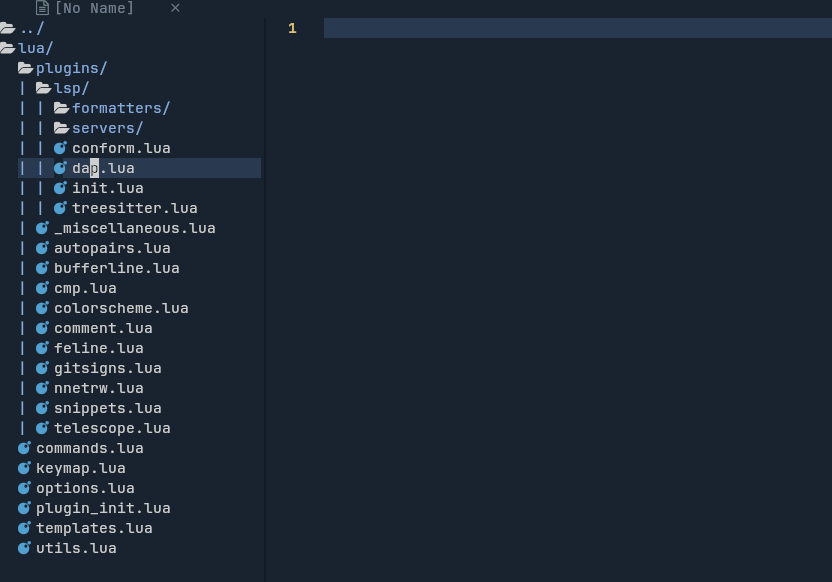The image size is (832, 582).
Task: Click the file icon in [No Name] tab
Action: [x=42, y=8]
